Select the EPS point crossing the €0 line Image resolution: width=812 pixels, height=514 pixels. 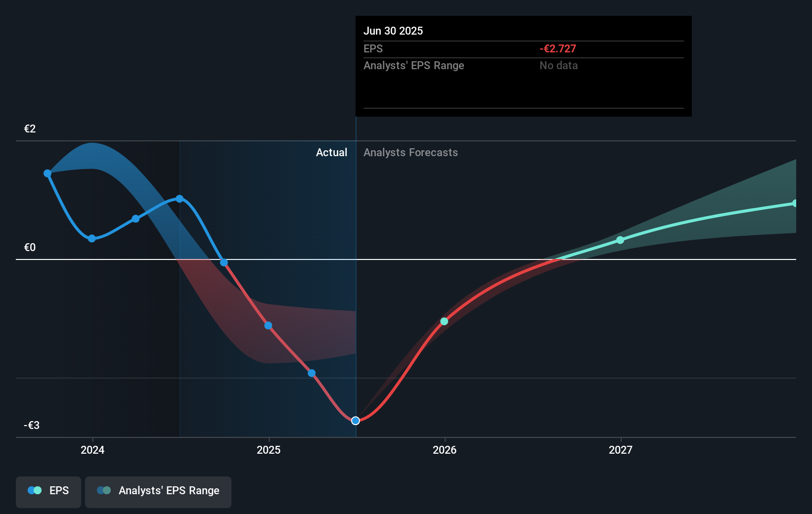(224, 262)
